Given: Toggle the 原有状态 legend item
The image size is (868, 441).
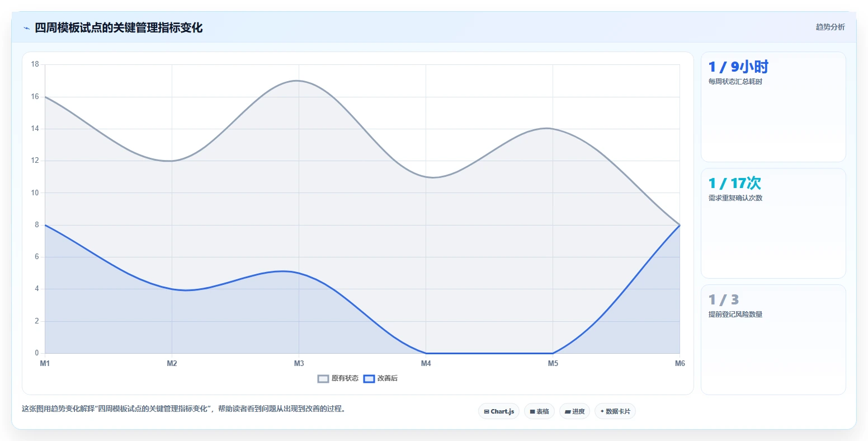Looking at the screenshot, I should click(x=338, y=378).
